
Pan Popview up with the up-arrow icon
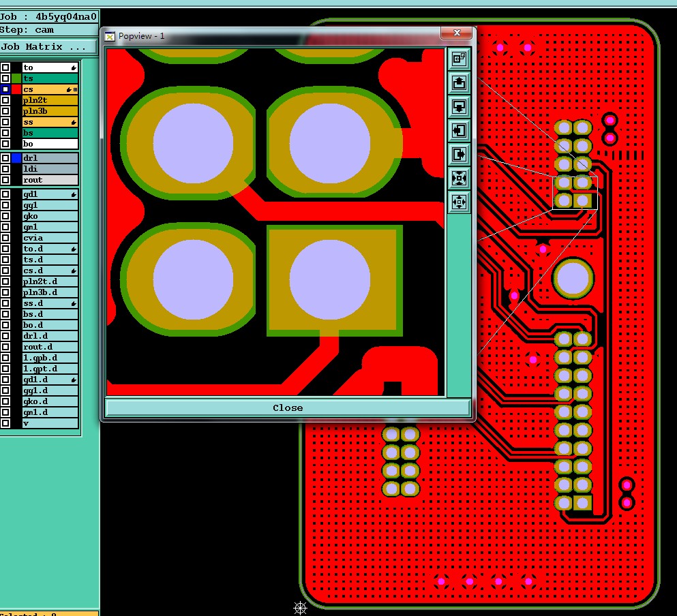(459, 82)
